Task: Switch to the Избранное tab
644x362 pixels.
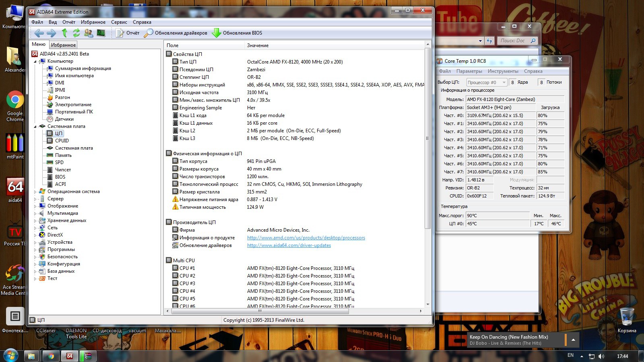Action: [x=63, y=45]
